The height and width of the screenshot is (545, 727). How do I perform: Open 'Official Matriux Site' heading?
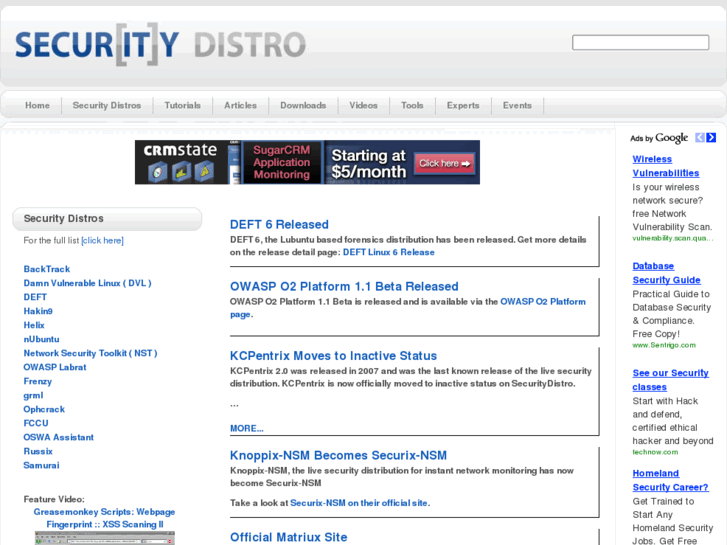(x=288, y=537)
